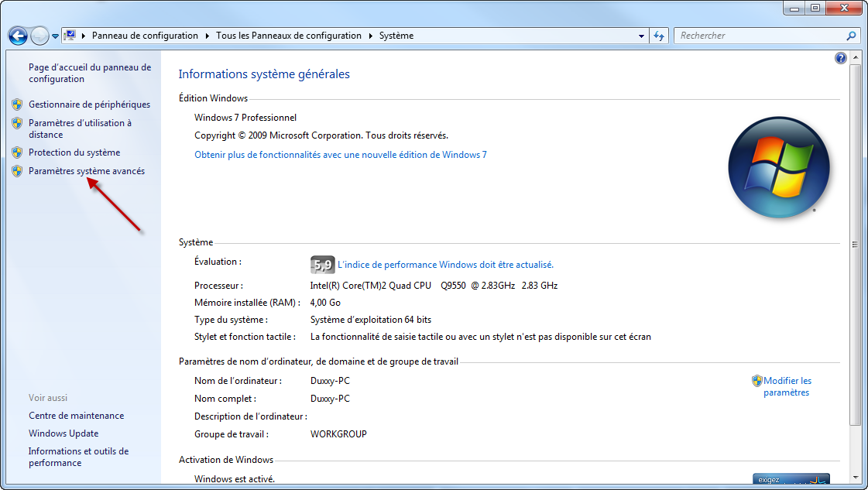Open the address bar history dropdown
Screen dimensions: 868x490
(x=641, y=36)
